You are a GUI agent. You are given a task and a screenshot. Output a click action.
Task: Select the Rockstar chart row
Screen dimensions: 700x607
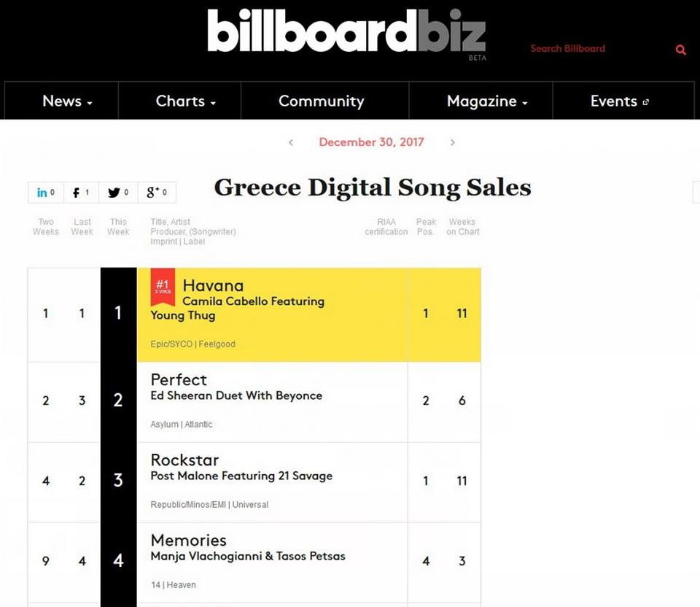(254, 482)
